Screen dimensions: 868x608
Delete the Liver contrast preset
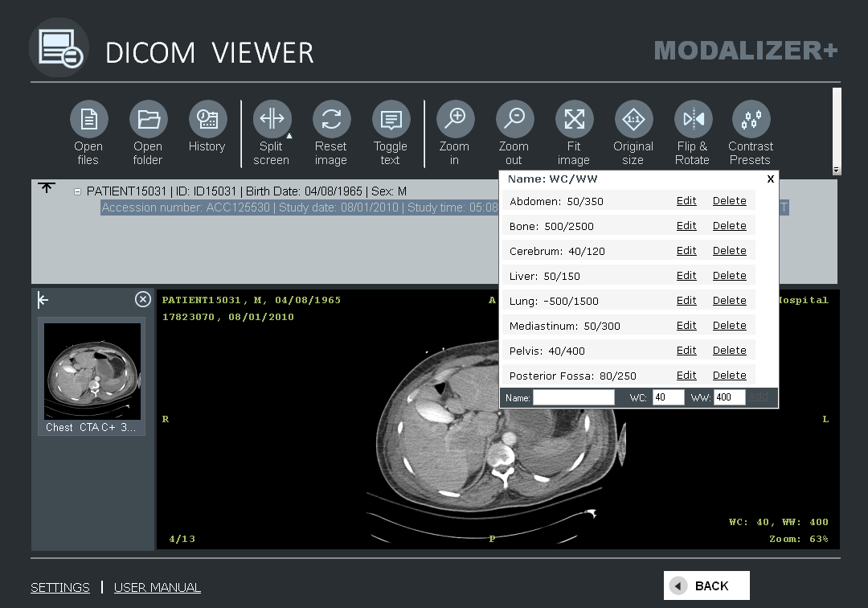coord(729,276)
